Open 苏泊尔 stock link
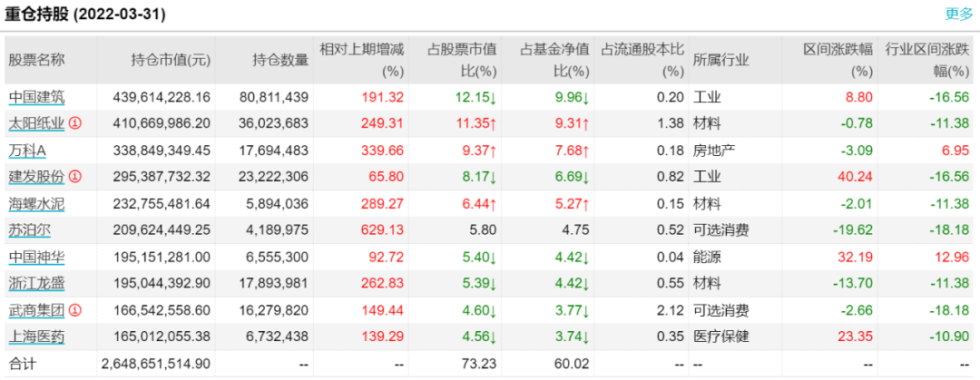The height and width of the screenshot is (380, 980). (x=29, y=230)
